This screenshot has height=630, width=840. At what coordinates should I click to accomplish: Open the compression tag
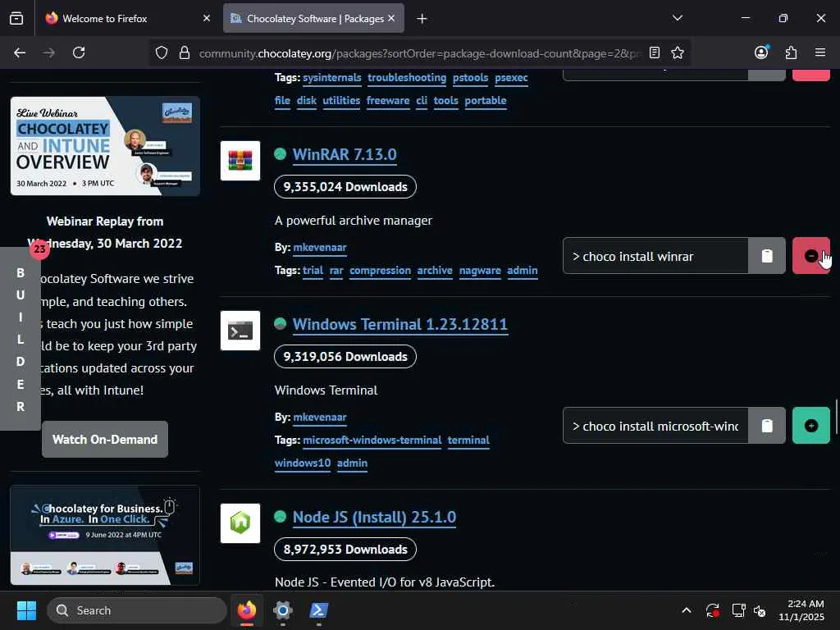coord(381,271)
